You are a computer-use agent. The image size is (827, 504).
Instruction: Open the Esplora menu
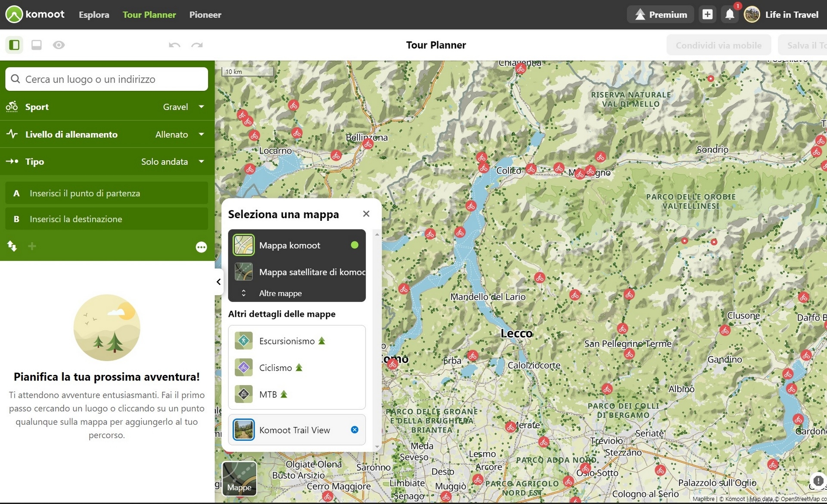tap(94, 15)
